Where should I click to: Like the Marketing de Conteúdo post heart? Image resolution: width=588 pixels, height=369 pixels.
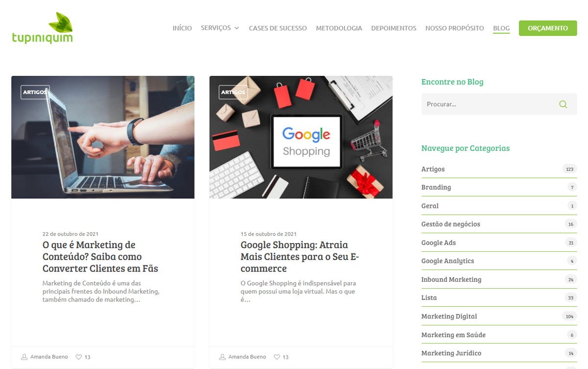tap(78, 357)
